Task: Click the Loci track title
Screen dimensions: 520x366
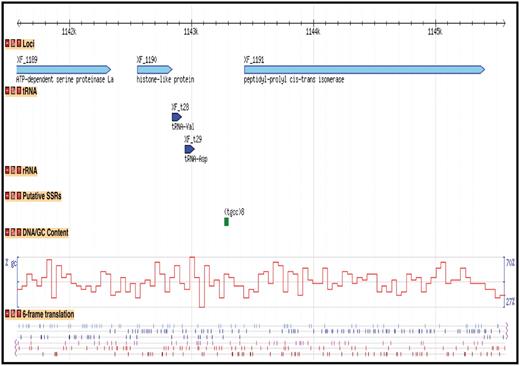Action: (x=28, y=44)
